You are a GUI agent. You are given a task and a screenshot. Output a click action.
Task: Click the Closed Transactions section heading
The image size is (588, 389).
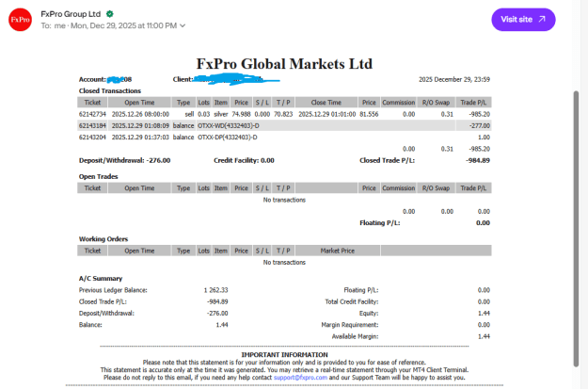pos(110,90)
